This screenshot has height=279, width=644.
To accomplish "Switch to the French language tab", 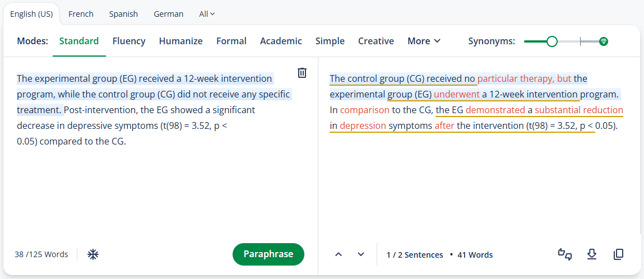I will pyautogui.click(x=81, y=14).
